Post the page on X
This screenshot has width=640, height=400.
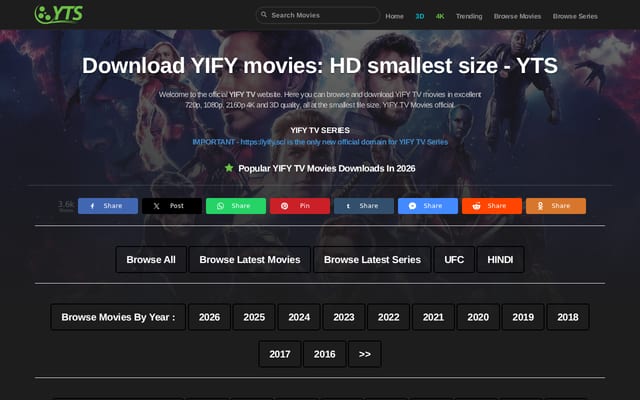tap(172, 206)
